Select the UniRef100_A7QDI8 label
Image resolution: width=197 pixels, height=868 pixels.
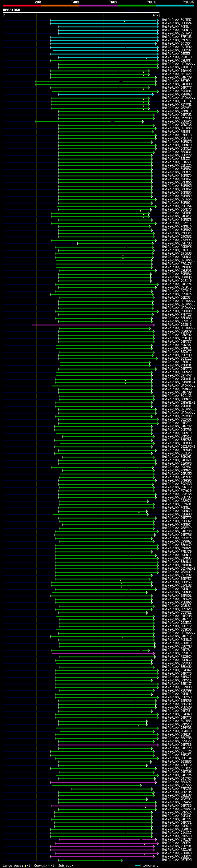(176, 67)
